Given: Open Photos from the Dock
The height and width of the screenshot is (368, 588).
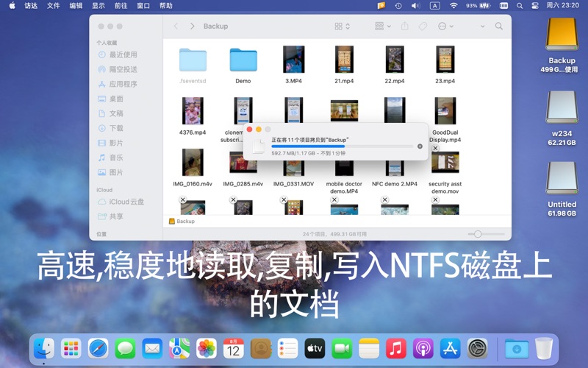Looking at the screenshot, I should click(x=207, y=348).
